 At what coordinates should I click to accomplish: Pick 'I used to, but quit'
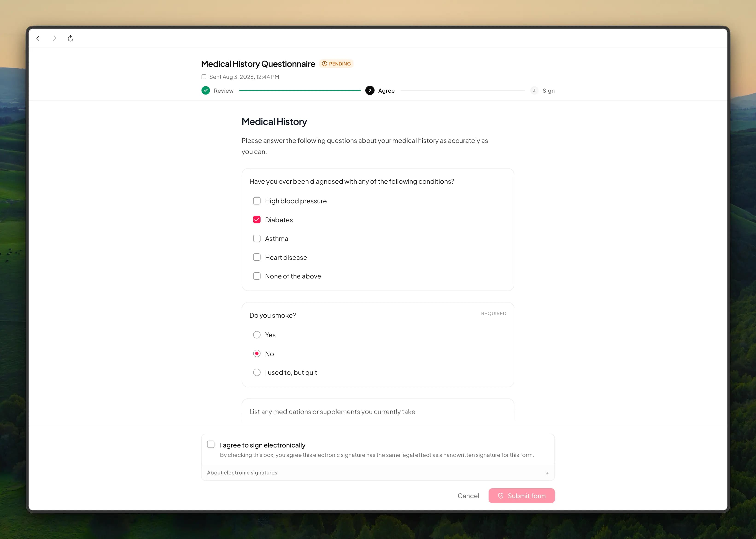pos(257,372)
